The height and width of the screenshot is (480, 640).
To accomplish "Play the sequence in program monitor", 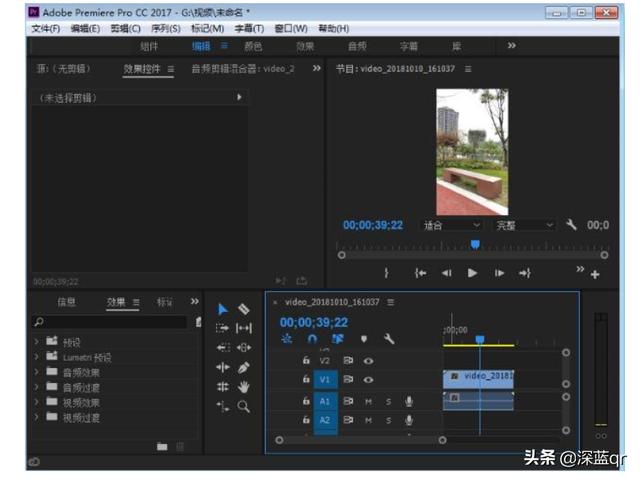I will 472,273.
